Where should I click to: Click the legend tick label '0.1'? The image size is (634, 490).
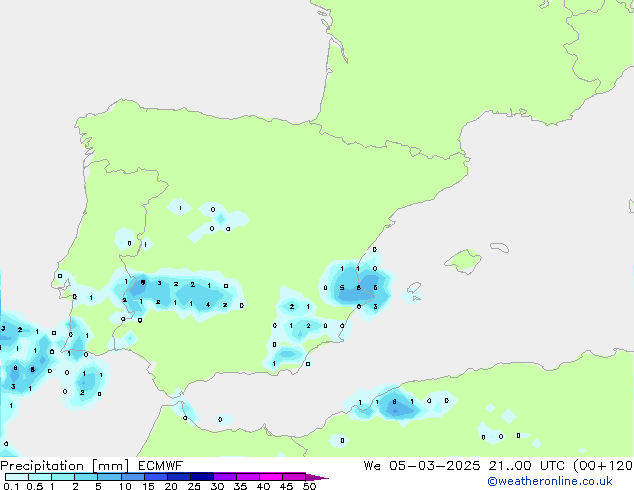click(11, 486)
